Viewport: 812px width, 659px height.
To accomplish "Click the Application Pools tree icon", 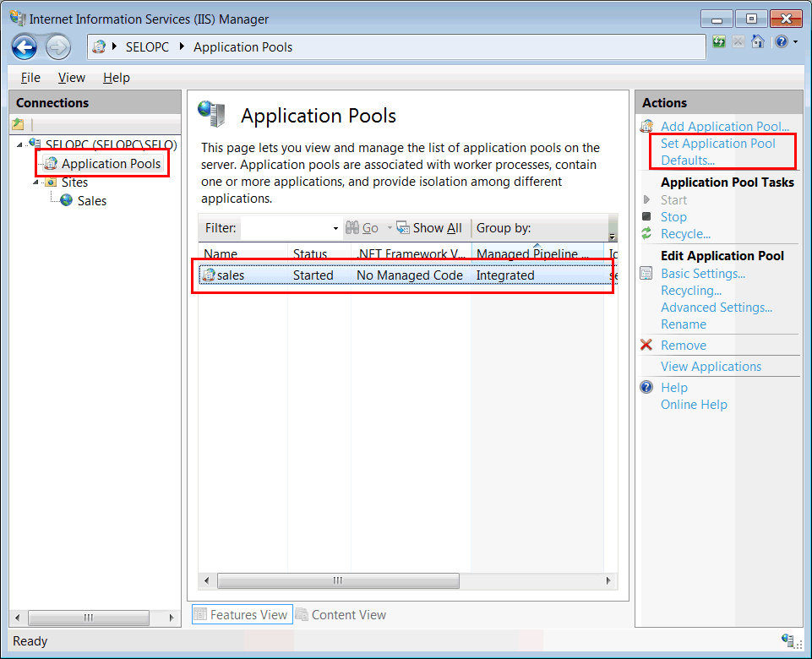I will click(x=51, y=164).
